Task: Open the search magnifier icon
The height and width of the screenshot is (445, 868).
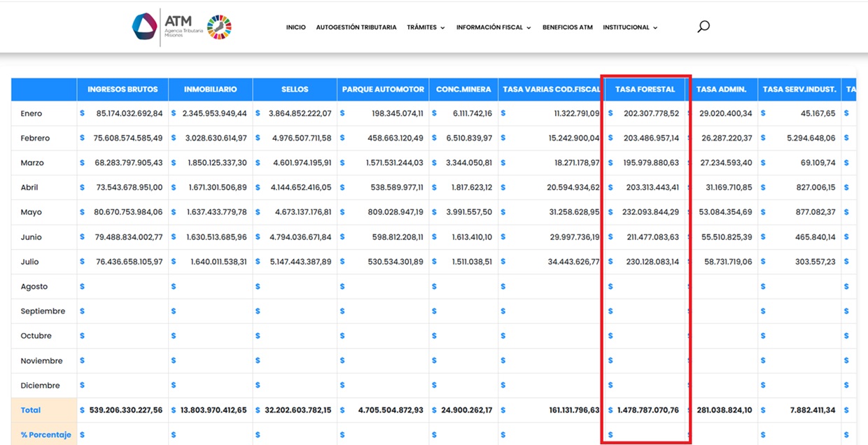Action: pos(703,27)
